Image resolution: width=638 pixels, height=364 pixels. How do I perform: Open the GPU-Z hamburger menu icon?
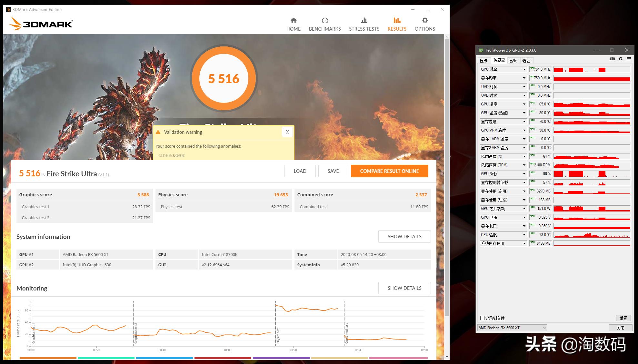tap(629, 59)
